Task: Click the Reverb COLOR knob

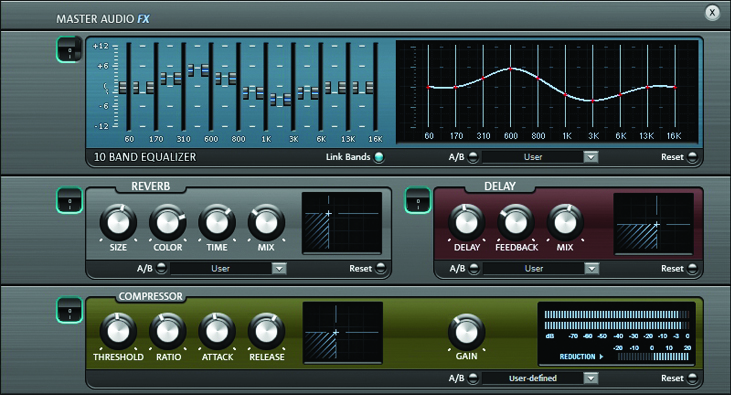Action: [167, 222]
